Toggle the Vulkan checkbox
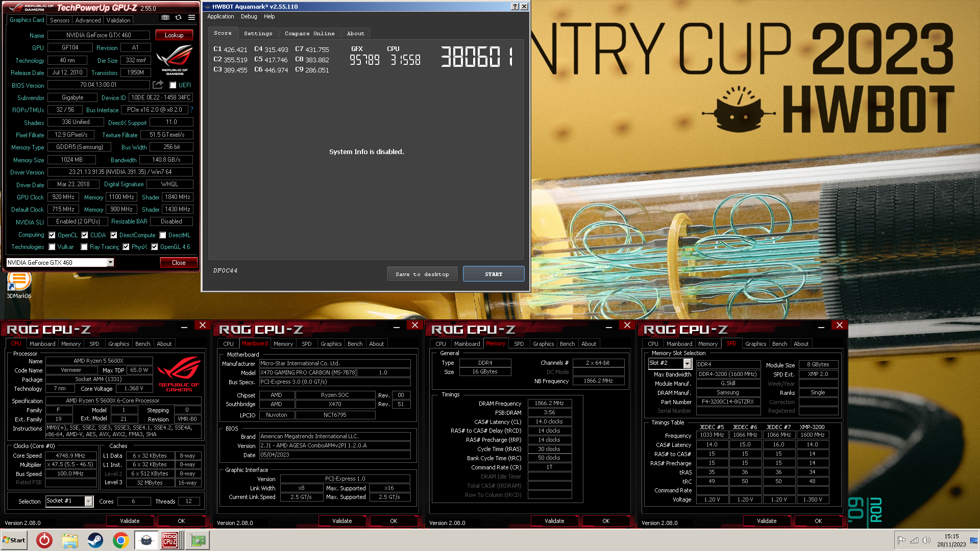This screenshot has width=980, height=551. pos(52,247)
